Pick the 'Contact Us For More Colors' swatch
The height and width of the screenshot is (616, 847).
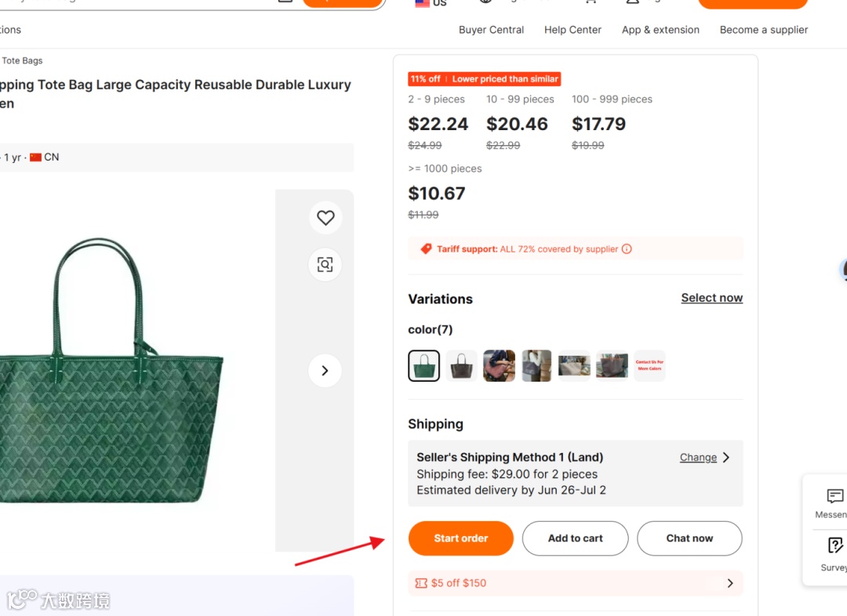(649, 366)
